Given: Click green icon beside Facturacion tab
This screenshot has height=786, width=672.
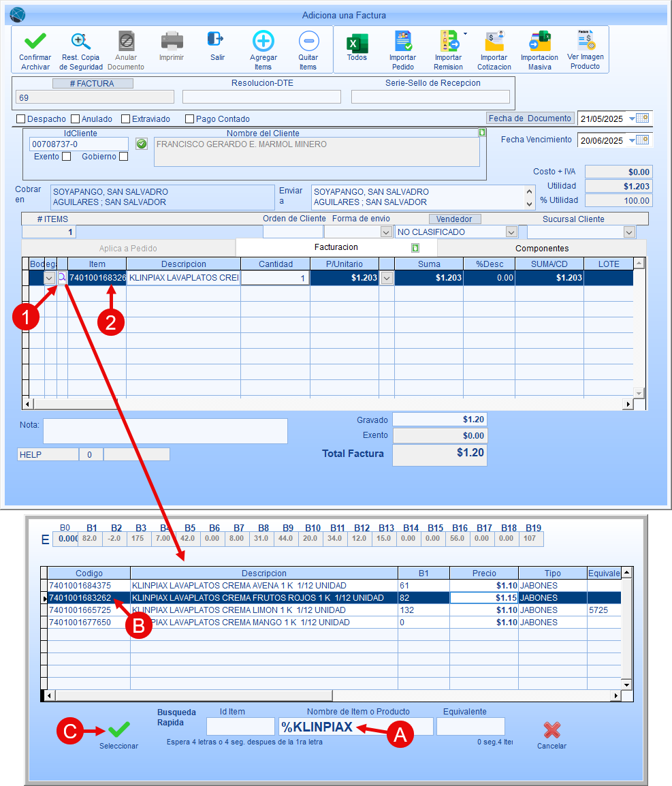Looking at the screenshot, I should pos(415,248).
